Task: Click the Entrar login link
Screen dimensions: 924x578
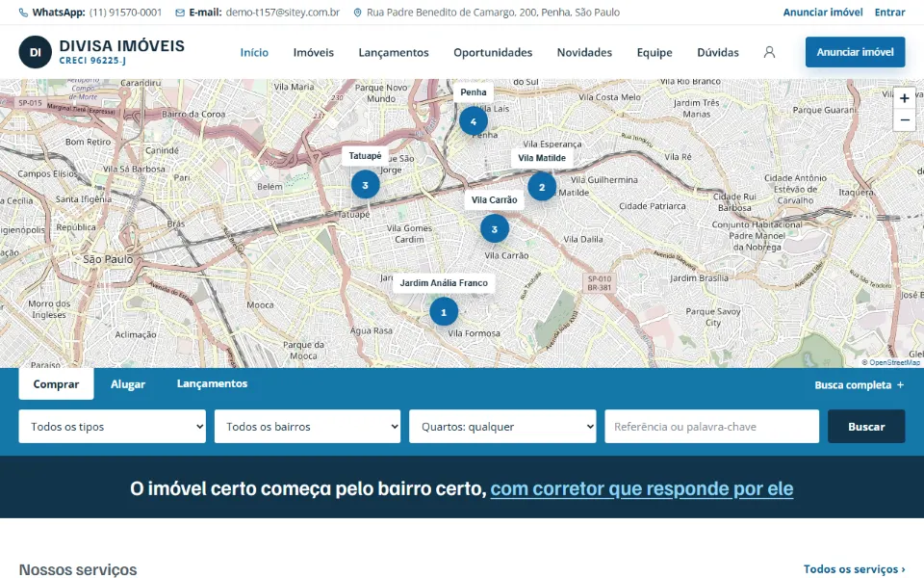Action: (x=889, y=13)
